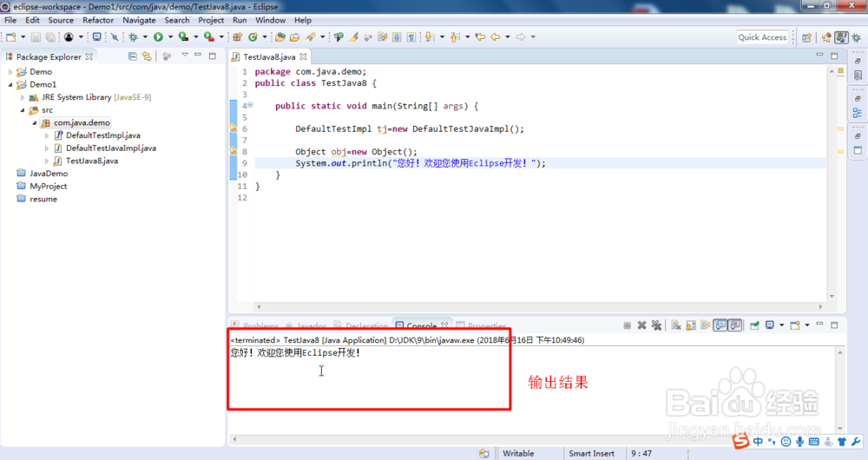This screenshot has height=460, width=868.
Task: Click the Debug bug icon in the toolbar
Action: click(133, 37)
